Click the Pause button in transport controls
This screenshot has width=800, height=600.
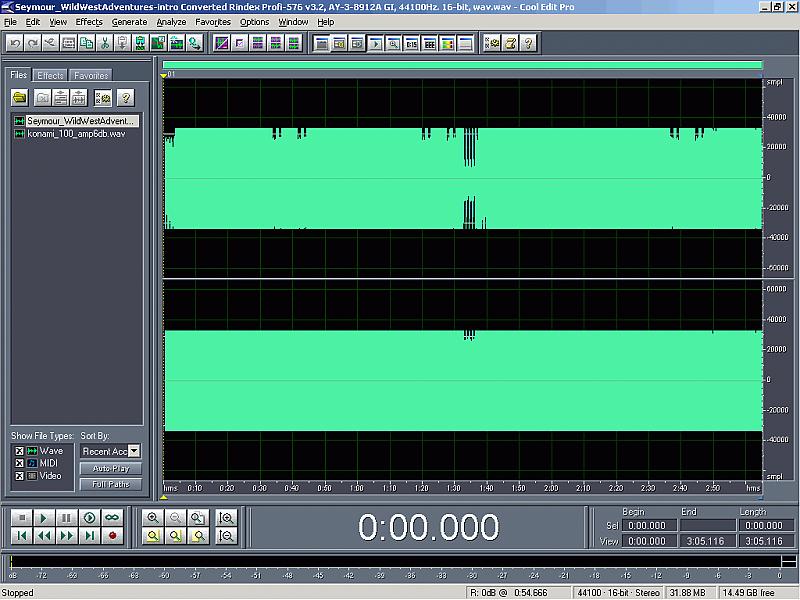(x=66, y=517)
